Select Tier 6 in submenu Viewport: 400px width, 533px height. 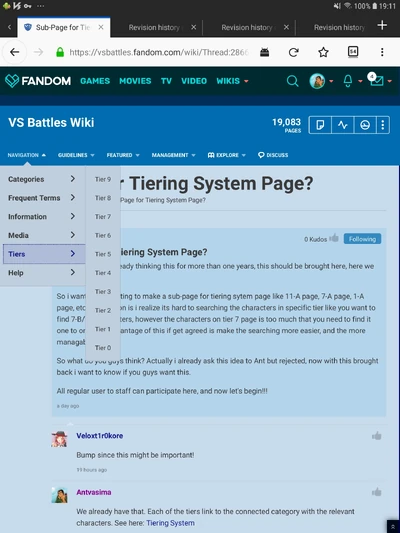click(x=103, y=235)
